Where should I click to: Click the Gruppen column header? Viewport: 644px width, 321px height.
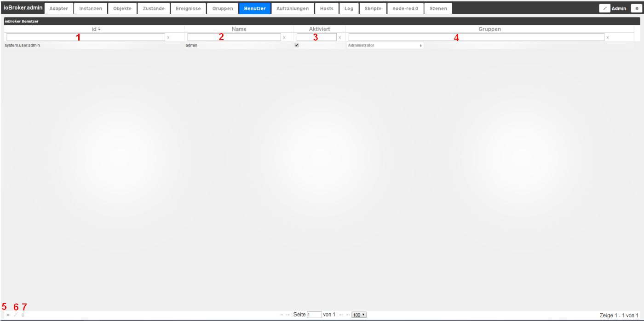[x=490, y=29]
